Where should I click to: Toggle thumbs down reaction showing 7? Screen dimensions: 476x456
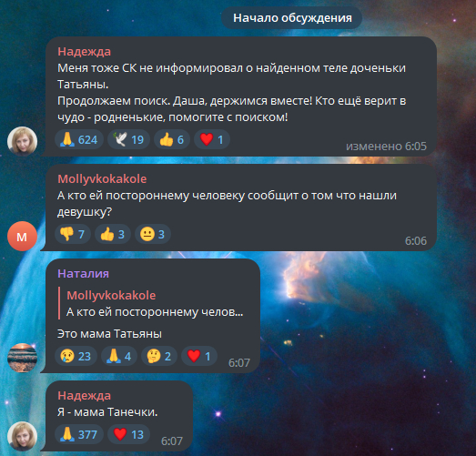pyautogui.click(x=73, y=234)
